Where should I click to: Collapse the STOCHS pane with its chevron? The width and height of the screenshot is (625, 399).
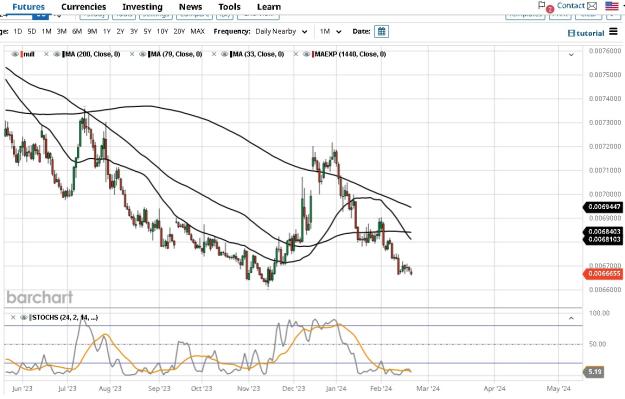(571, 318)
